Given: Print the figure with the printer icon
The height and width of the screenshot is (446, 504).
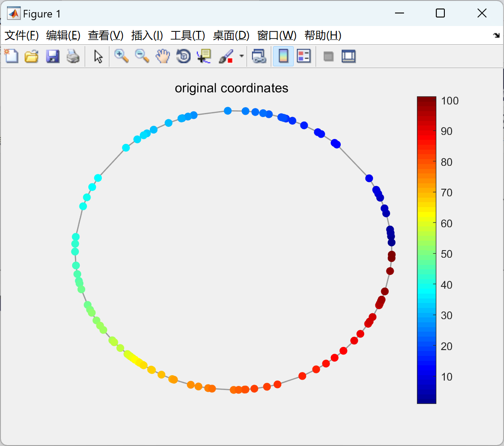Looking at the screenshot, I should tap(73, 56).
